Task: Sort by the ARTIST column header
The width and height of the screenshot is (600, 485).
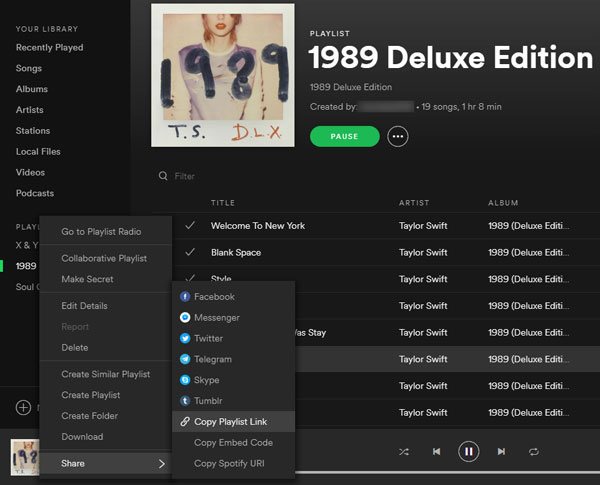Action: 414,203
